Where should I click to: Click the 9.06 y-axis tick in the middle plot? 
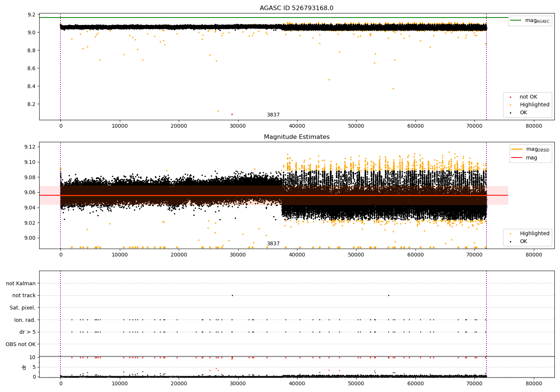30,193
